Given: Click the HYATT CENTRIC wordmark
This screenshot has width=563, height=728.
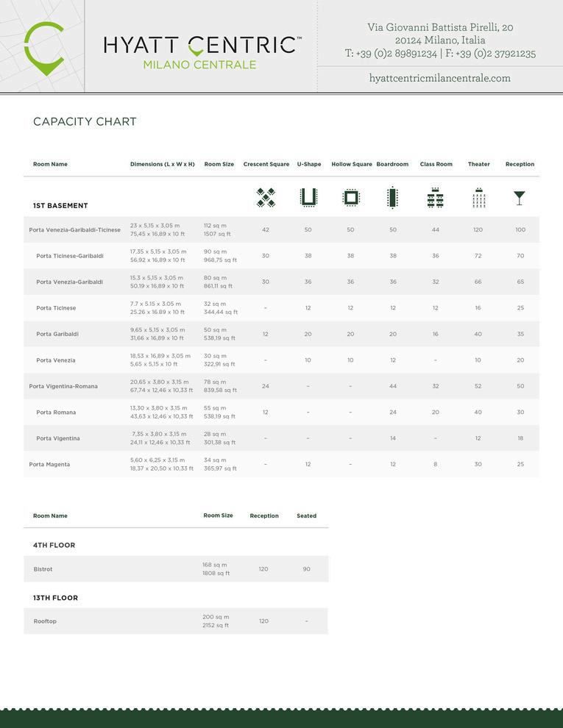Looking at the screenshot, I should (x=202, y=46).
